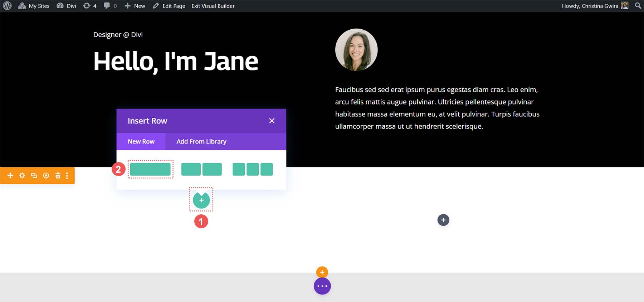Open section settings gear icon
Screen dimensions: 644x302
point(22,176)
